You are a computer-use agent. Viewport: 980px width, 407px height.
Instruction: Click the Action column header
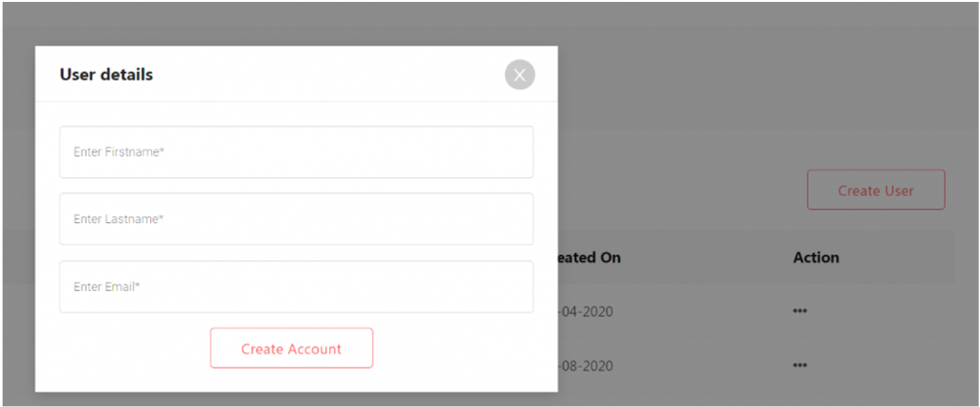coord(815,258)
